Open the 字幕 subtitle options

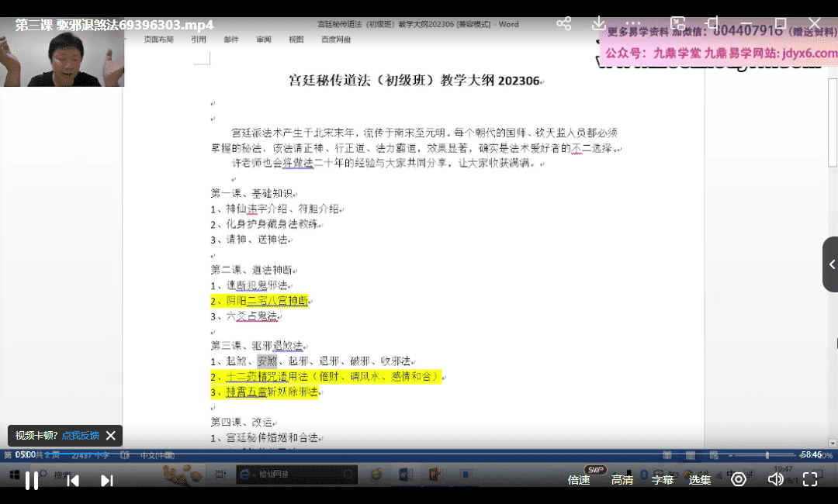tap(663, 480)
